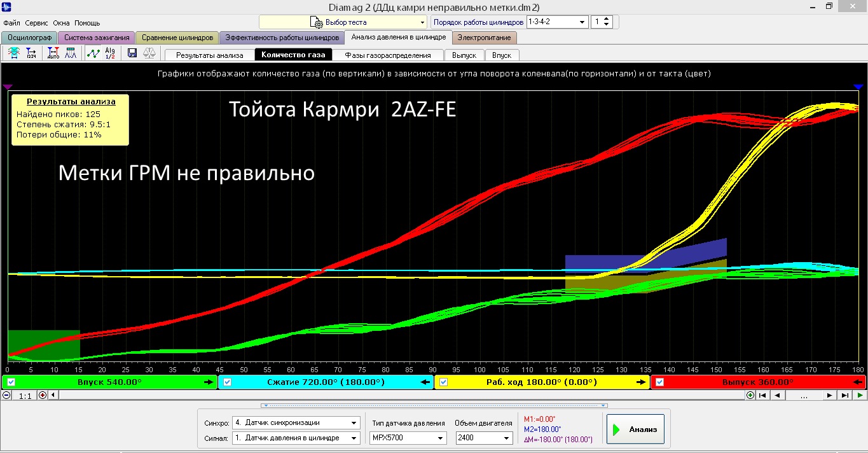Toggle the Выпуск 360.00° checkbox
This screenshot has height=453, width=868.
pyautogui.click(x=660, y=382)
